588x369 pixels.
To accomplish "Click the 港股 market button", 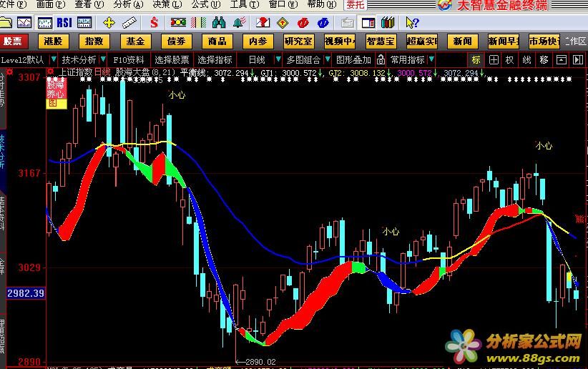I will point(52,41).
